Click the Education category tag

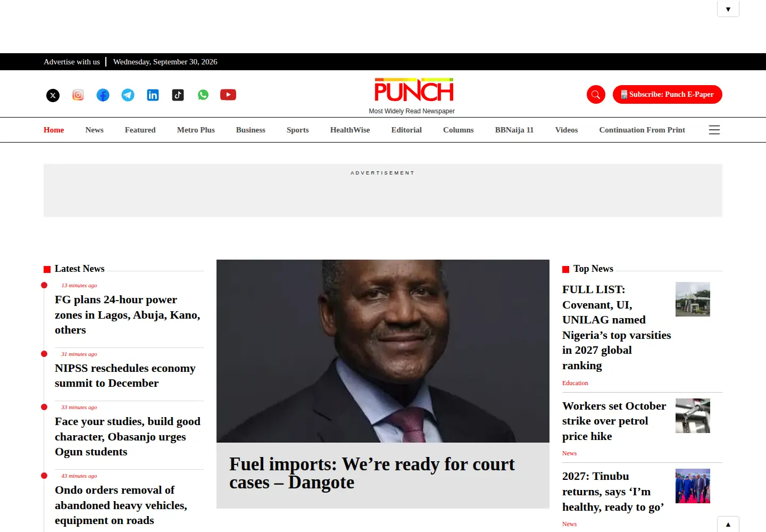pyautogui.click(x=575, y=383)
